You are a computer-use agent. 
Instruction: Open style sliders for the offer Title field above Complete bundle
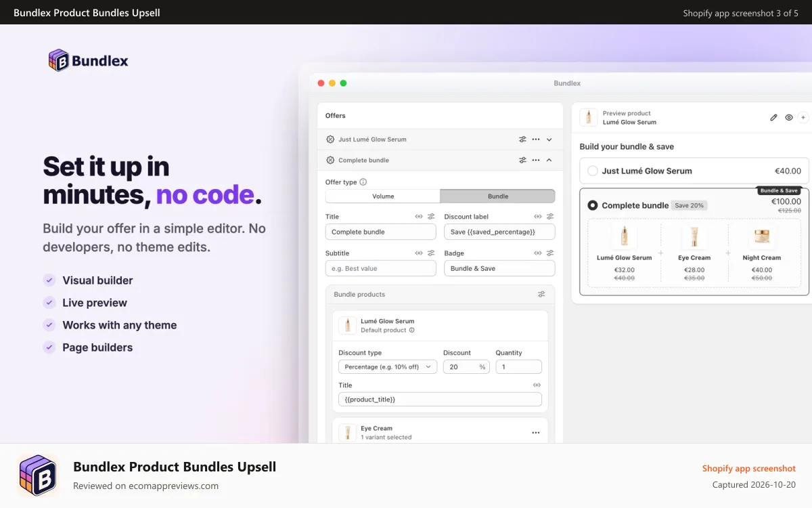click(x=431, y=217)
